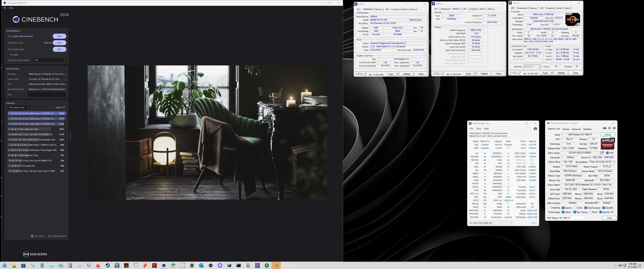
Task: Open the GPU-Z hamburger menu
Action: 614,128
